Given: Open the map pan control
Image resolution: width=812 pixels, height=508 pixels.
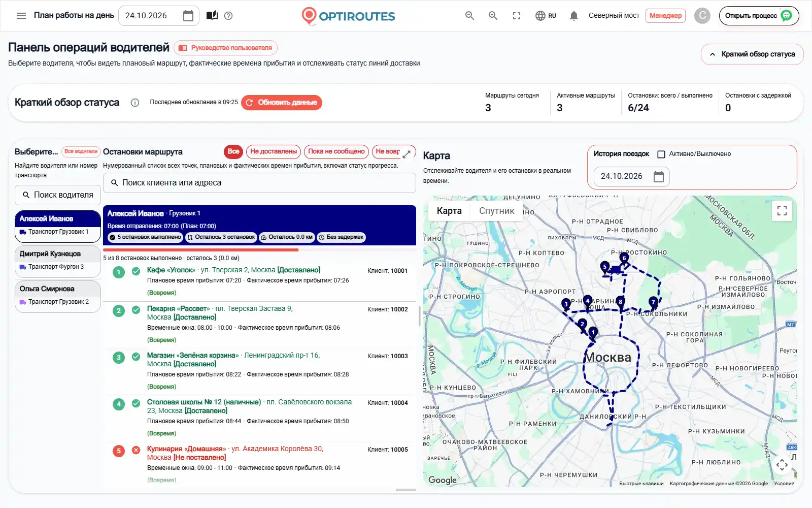Looking at the screenshot, I should [782, 464].
